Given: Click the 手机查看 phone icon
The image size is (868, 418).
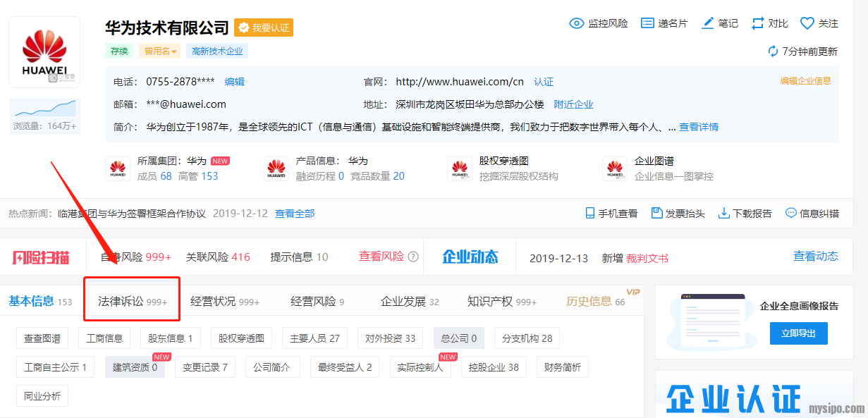Looking at the screenshot, I should tap(591, 213).
